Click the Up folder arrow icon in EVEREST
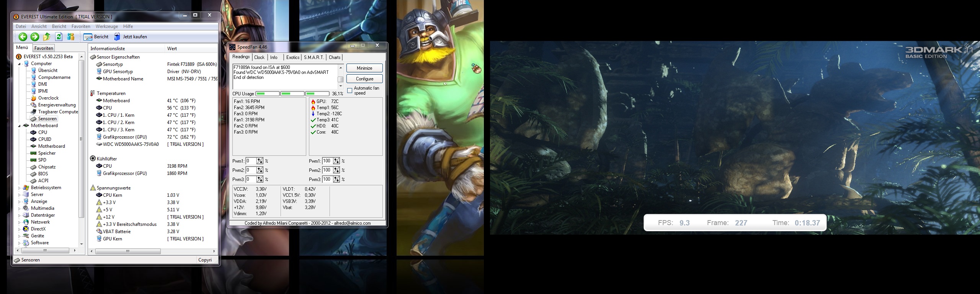This screenshot has height=294, width=980. tap(47, 37)
